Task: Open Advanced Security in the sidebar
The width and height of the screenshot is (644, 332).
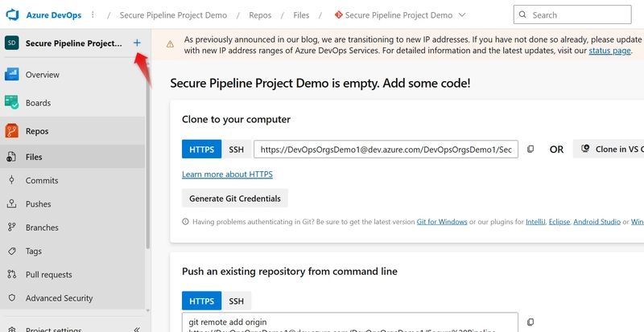Action: pyautogui.click(x=72, y=298)
